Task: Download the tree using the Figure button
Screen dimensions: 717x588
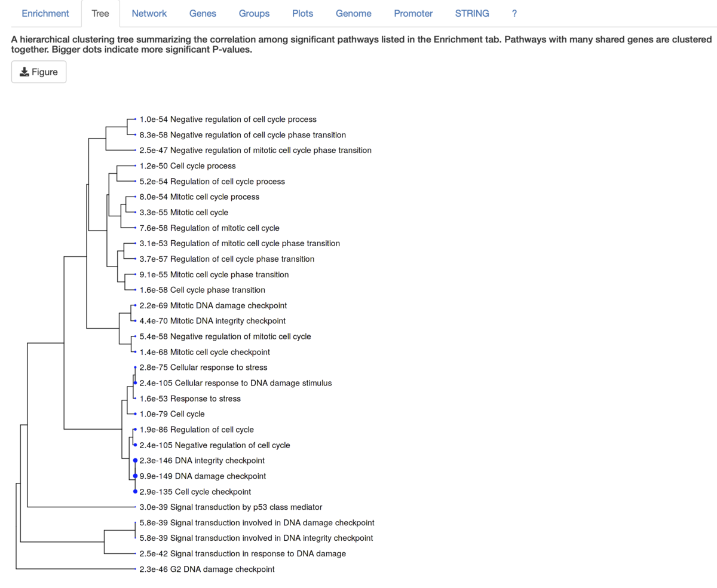Action: (x=39, y=72)
